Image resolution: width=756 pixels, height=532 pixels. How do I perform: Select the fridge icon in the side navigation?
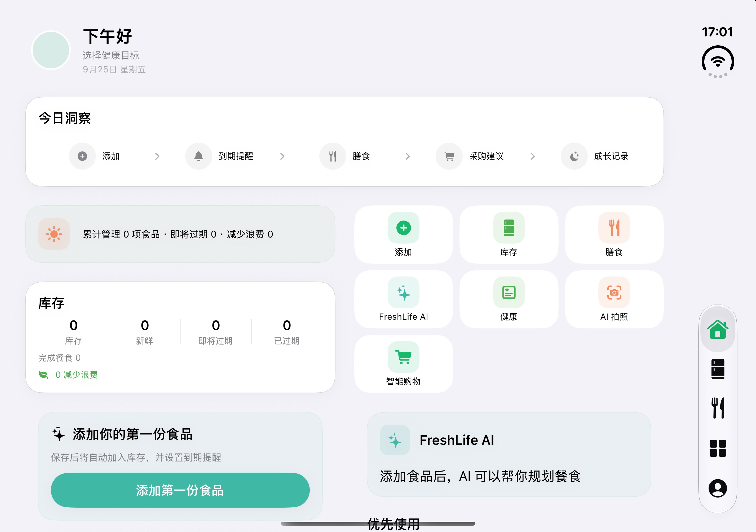pyautogui.click(x=718, y=369)
